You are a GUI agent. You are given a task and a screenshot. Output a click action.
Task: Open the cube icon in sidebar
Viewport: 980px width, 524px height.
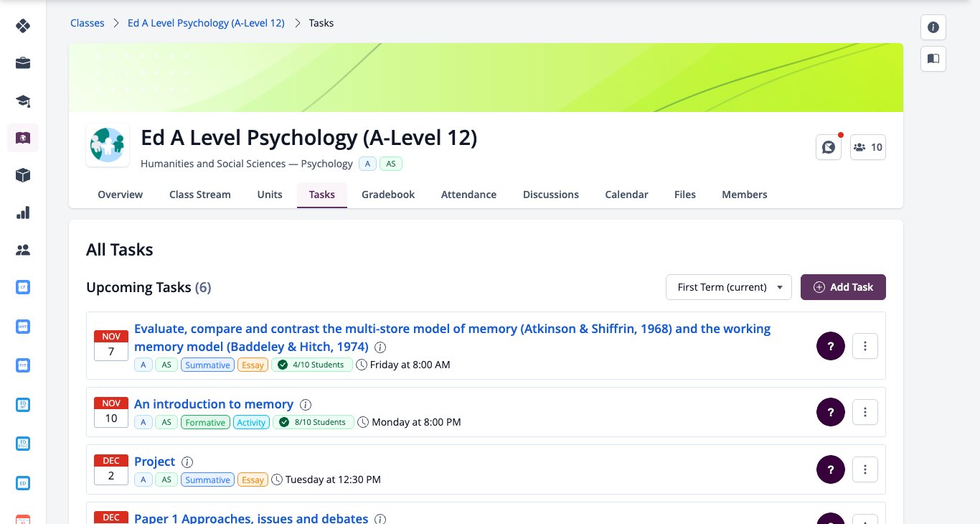coord(23,175)
